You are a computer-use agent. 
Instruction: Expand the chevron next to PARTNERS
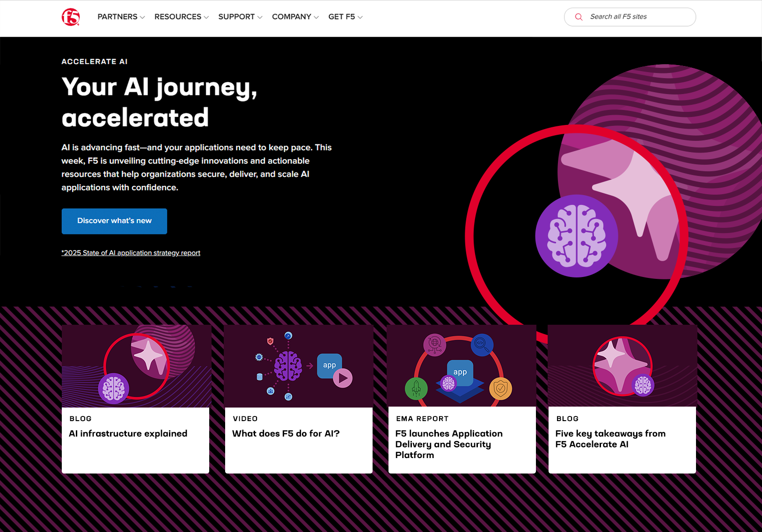142,17
